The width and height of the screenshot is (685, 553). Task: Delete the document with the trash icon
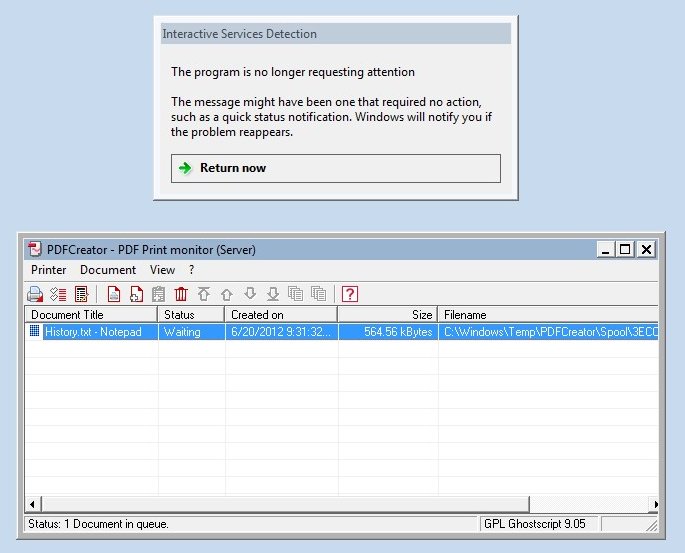click(181, 294)
